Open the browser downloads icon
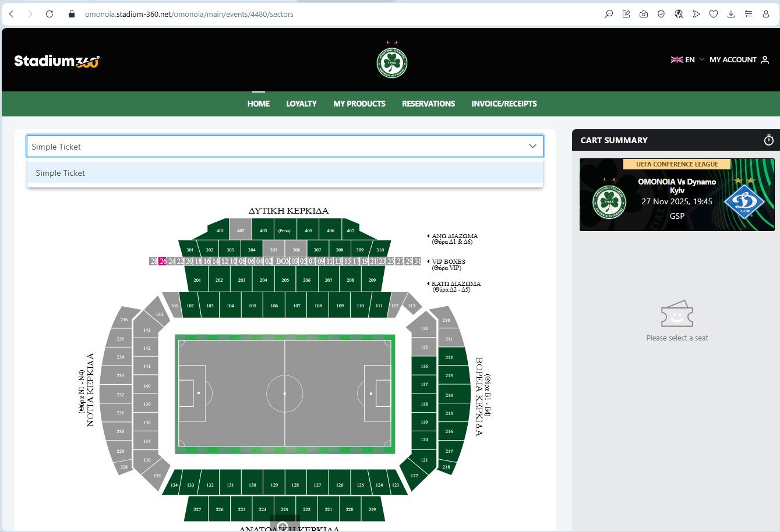Image resolution: width=780 pixels, height=532 pixels. (731, 14)
